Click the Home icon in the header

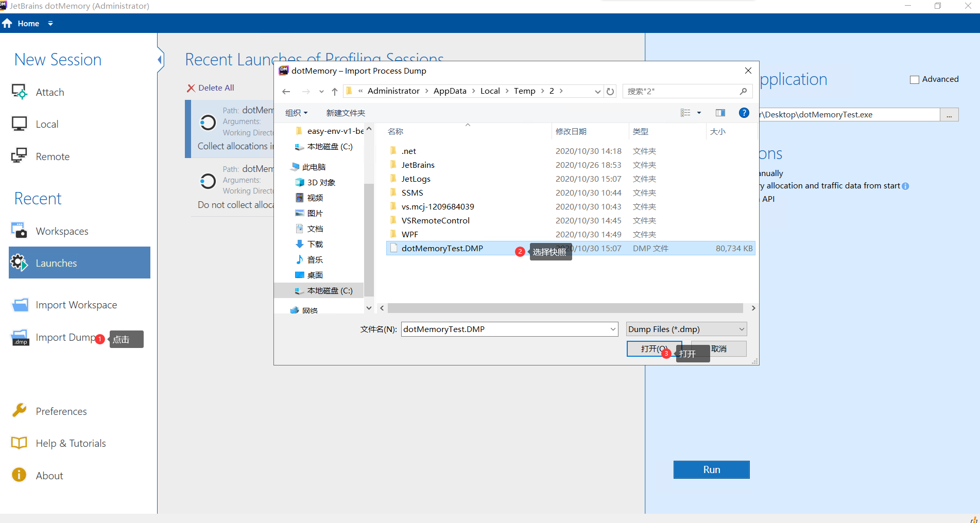[x=7, y=23]
